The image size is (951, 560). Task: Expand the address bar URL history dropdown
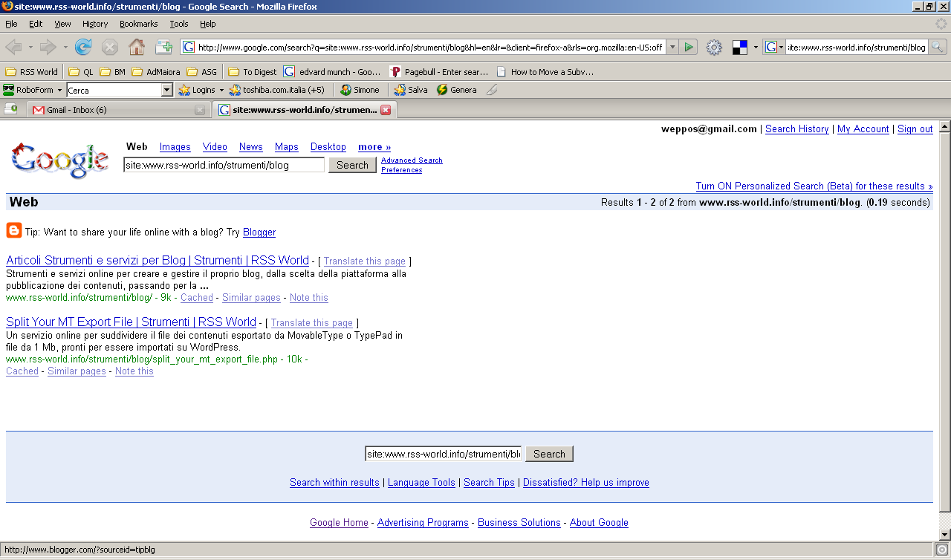(672, 48)
